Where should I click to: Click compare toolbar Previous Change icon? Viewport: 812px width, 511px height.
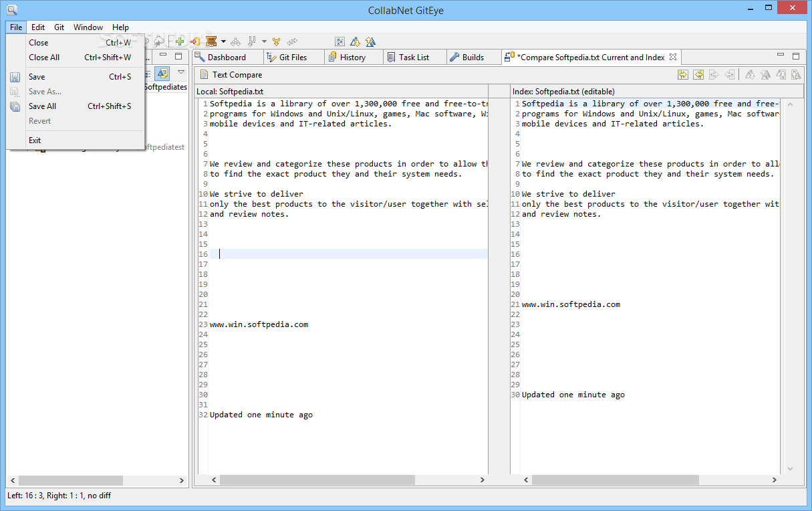pyautogui.click(x=796, y=74)
